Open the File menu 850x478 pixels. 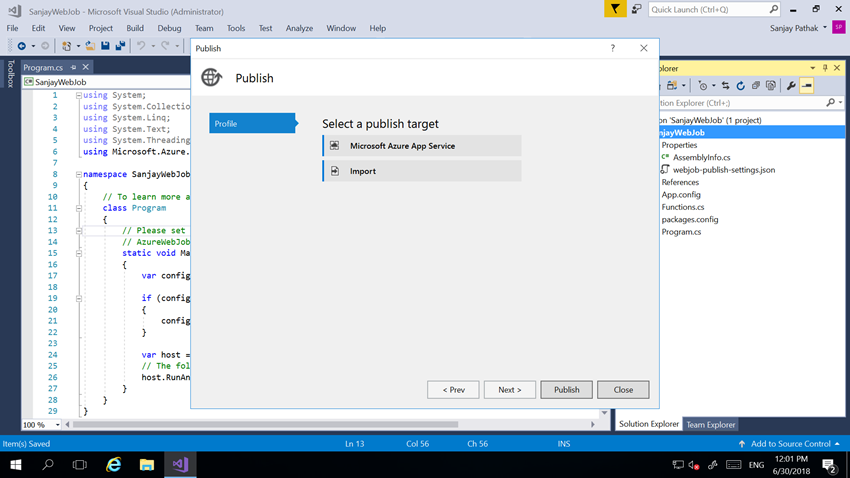pos(12,28)
